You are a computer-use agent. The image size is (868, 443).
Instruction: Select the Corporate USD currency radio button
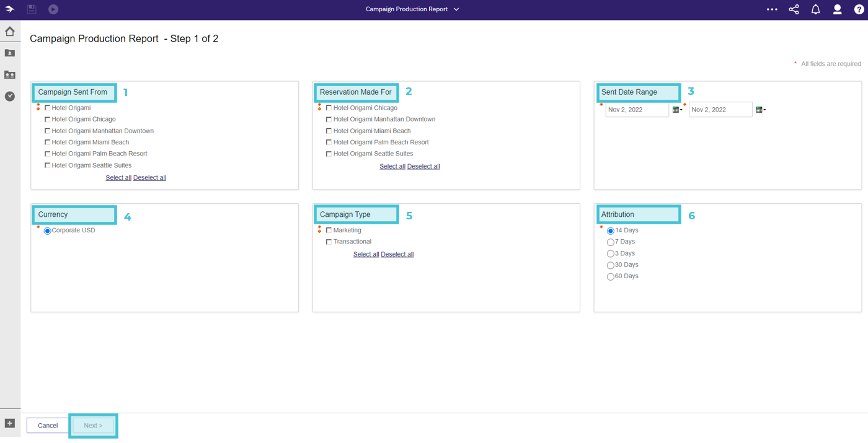tap(47, 231)
